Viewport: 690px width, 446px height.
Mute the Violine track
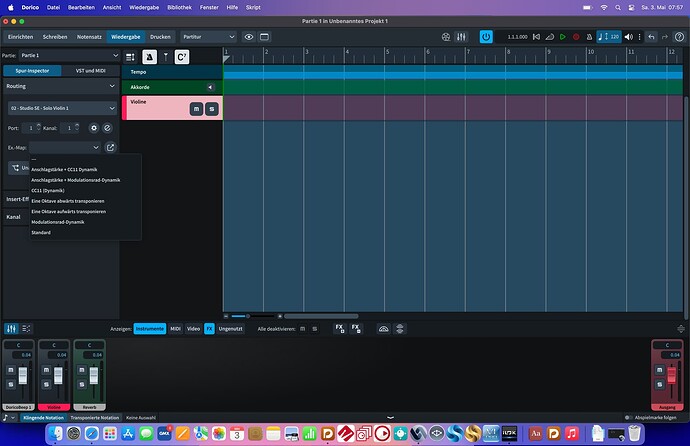196,109
